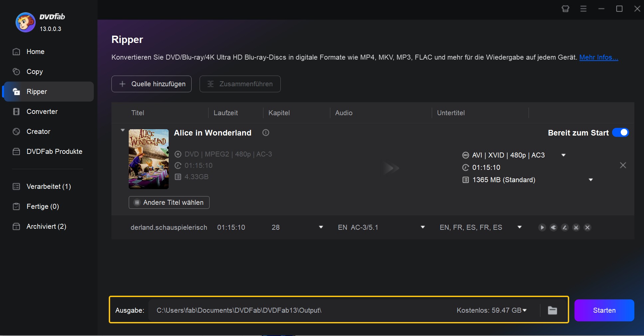Viewport: 644px width, 336px height.
Task: Browse output folder icon
Action: coord(553,310)
